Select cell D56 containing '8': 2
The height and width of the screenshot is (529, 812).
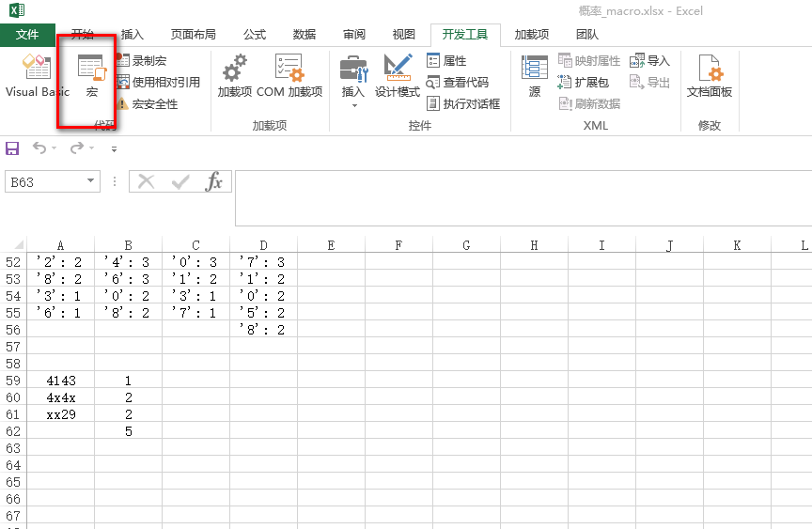263,330
